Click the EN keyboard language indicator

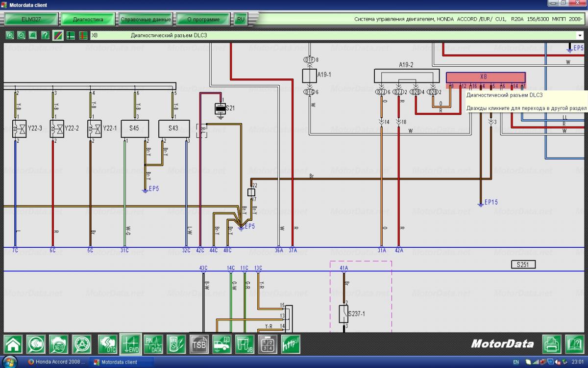516,362
